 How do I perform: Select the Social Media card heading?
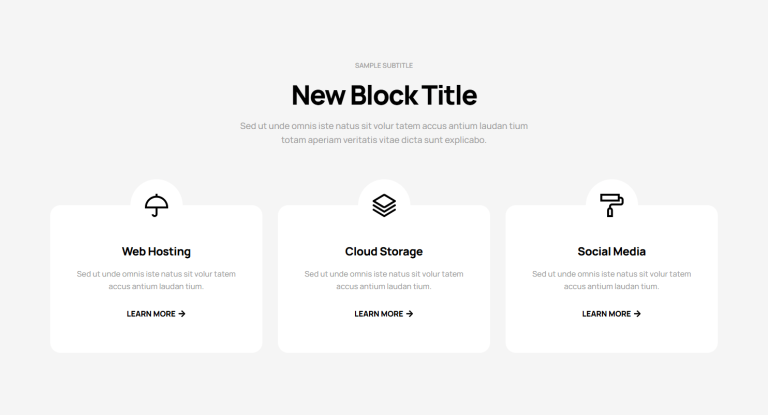(612, 252)
